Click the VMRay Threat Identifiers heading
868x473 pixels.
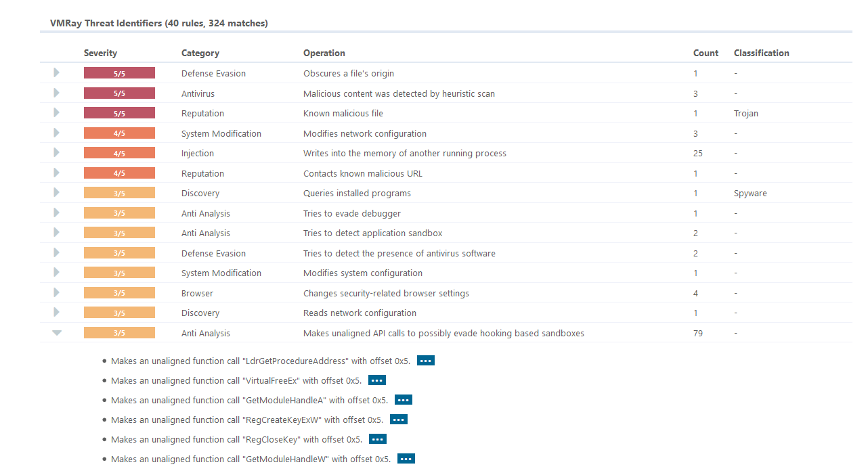pyautogui.click(x=158, y=23)
